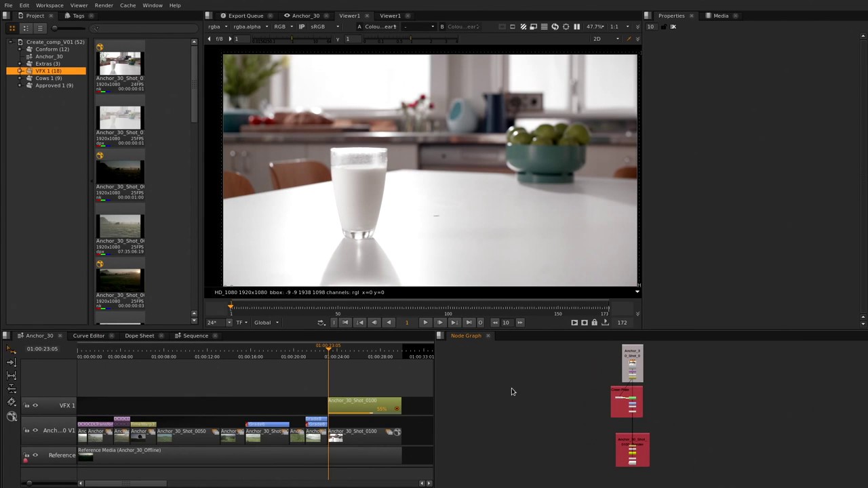Go to first frame
The height and width of the screenshot is (488, 868).
[345, 323]
